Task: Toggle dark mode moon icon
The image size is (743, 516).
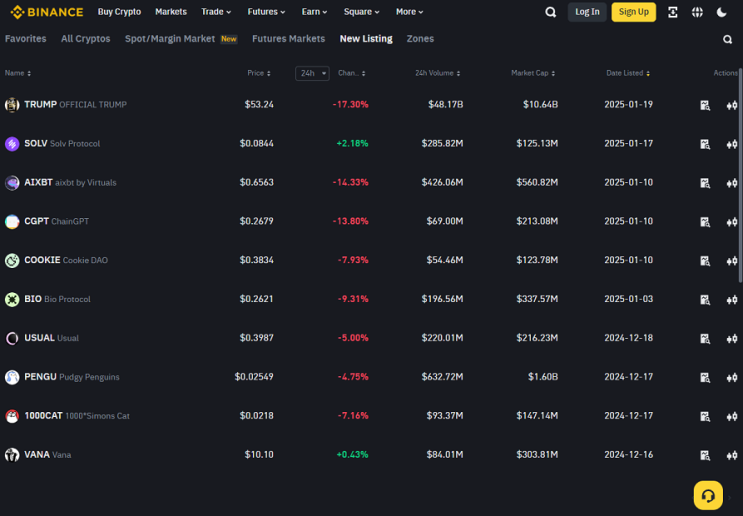Action: pyautogui.click(x=722, y=12)
